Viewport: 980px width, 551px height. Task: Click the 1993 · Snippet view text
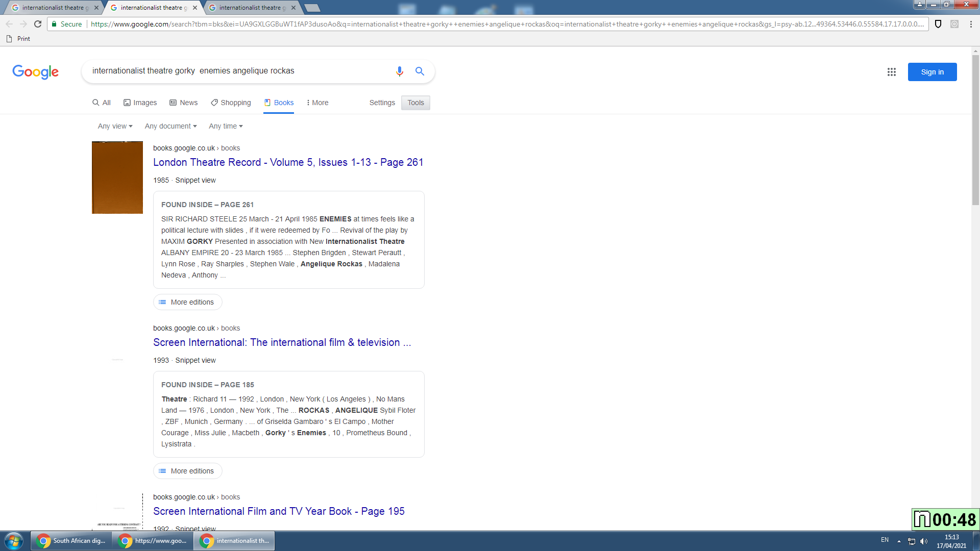click(184, 360)
